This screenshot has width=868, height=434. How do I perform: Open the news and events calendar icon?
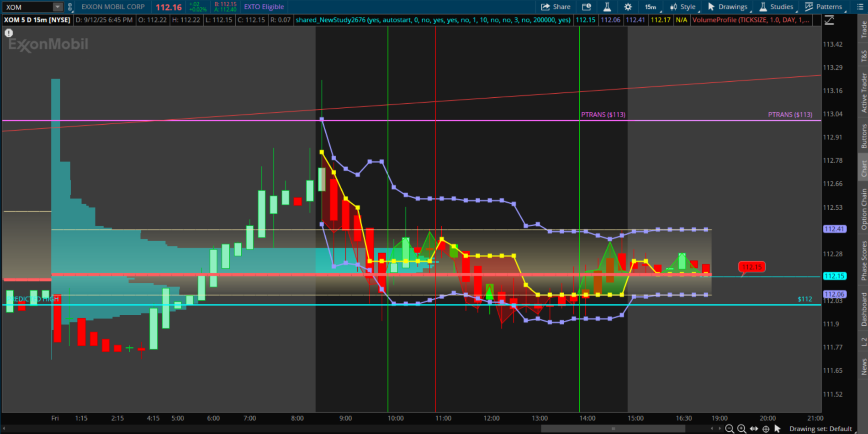pos(587,7)
